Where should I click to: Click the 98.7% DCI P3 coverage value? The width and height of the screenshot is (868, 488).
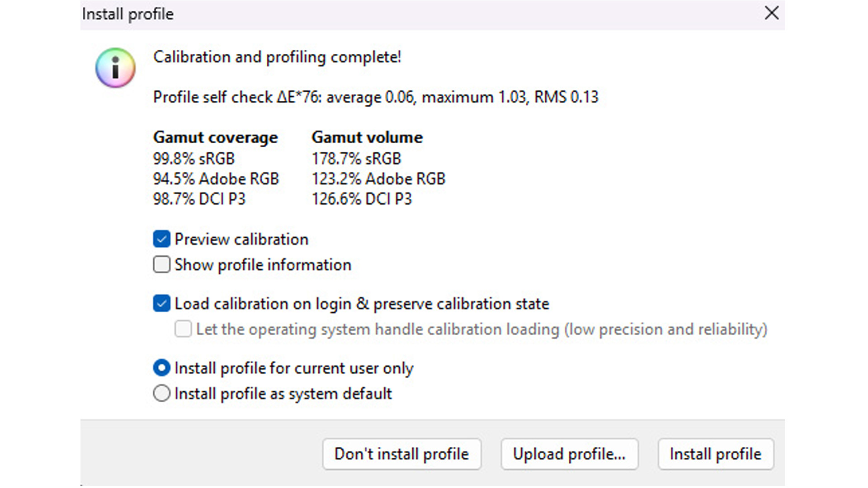[199, 199]
